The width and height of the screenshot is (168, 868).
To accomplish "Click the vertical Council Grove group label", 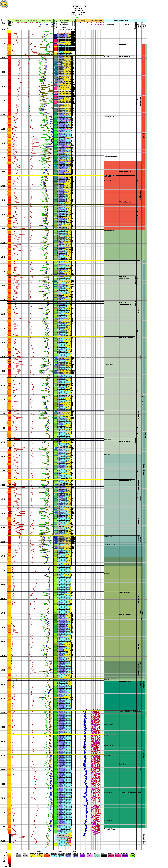I will pos(137,216).
